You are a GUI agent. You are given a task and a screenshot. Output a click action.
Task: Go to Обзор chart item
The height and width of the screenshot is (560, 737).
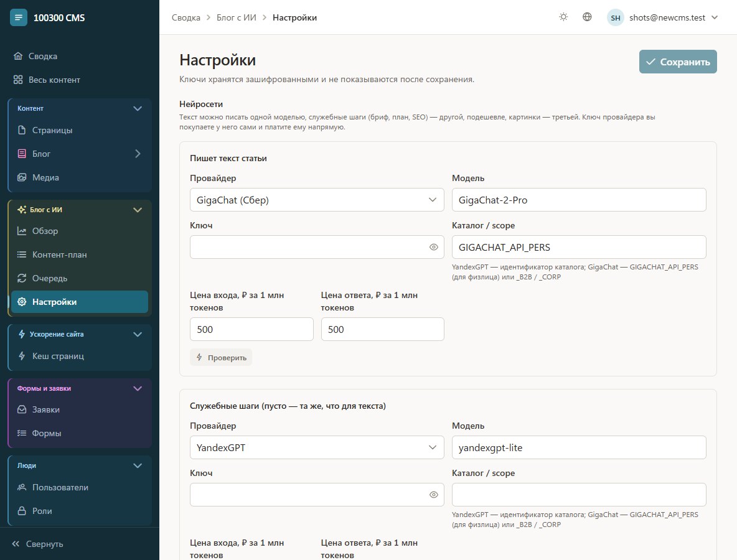tap(80, 231)
